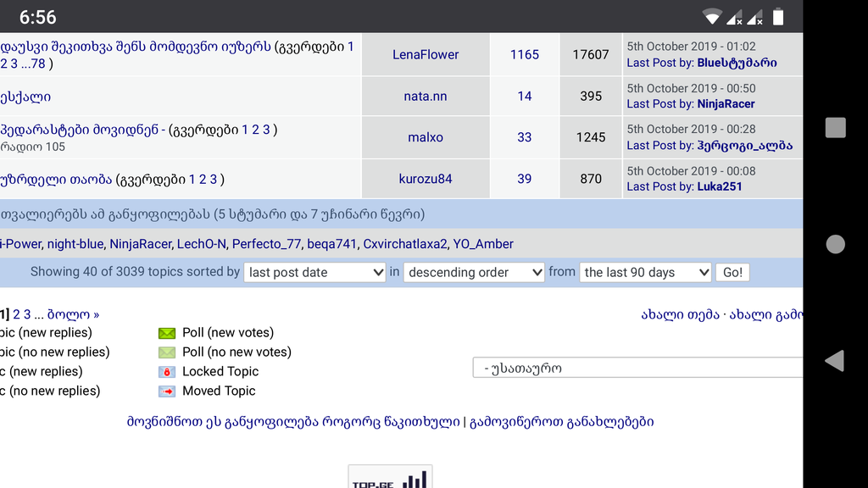Click the views count 1245
The height and width of the screenshot is (488, 868).
[591, 137]
